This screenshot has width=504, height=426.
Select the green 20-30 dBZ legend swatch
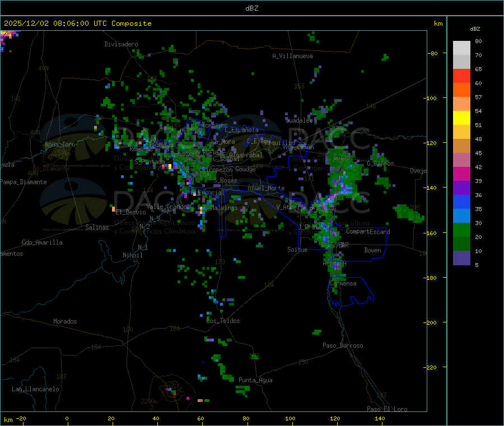pos(461,230)
